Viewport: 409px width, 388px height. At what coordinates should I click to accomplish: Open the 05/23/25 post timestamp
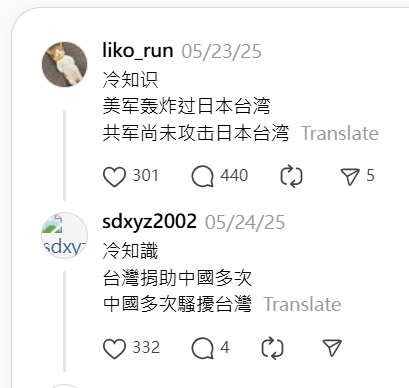[x=222, y=52]
